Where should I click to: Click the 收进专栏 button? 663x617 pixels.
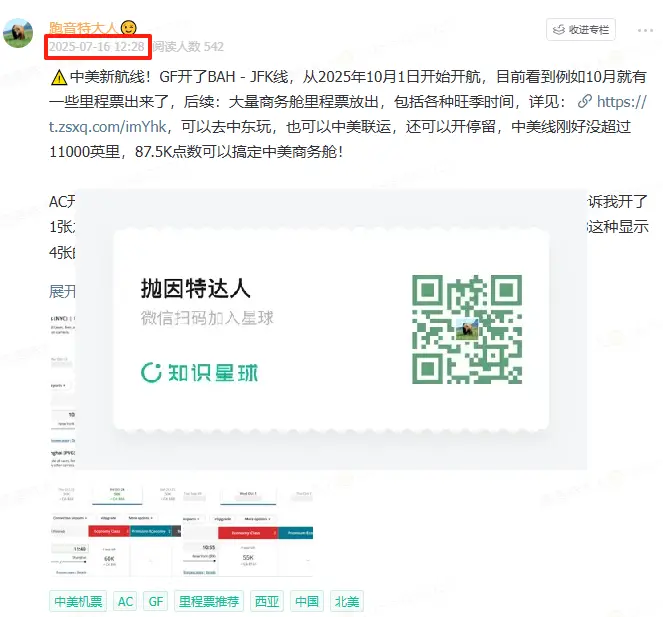581,30
